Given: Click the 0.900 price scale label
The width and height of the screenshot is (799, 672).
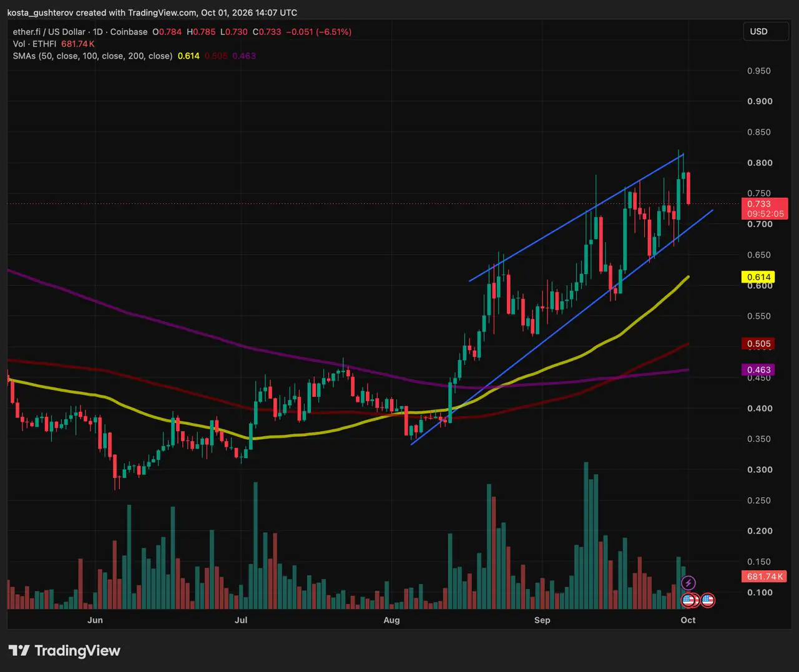Looking at the screenshot, I should coord(760,102).
